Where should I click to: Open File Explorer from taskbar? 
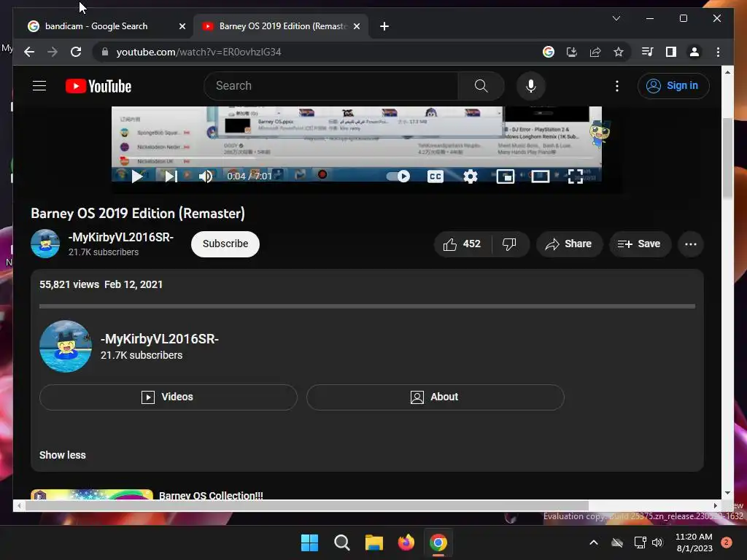click(374, 542)
